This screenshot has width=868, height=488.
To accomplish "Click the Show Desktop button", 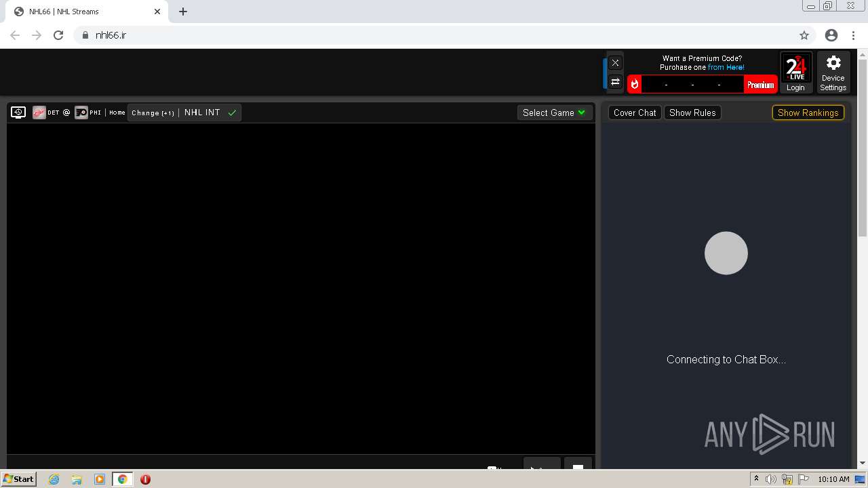I will 860,479.
